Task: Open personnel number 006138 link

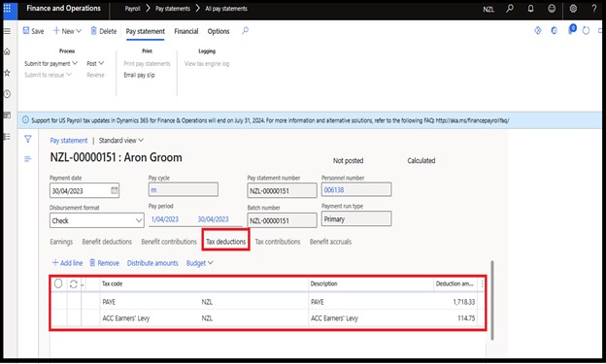Action: click(x=334, y=189)
